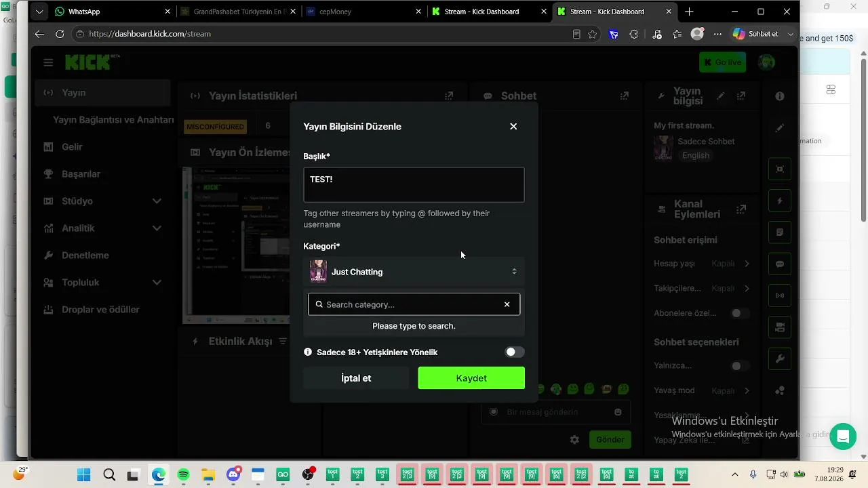This screenshot has width=868, height=488.
Task: Click the broadcast signal icon in right rail
Action: tap(780, 296)
